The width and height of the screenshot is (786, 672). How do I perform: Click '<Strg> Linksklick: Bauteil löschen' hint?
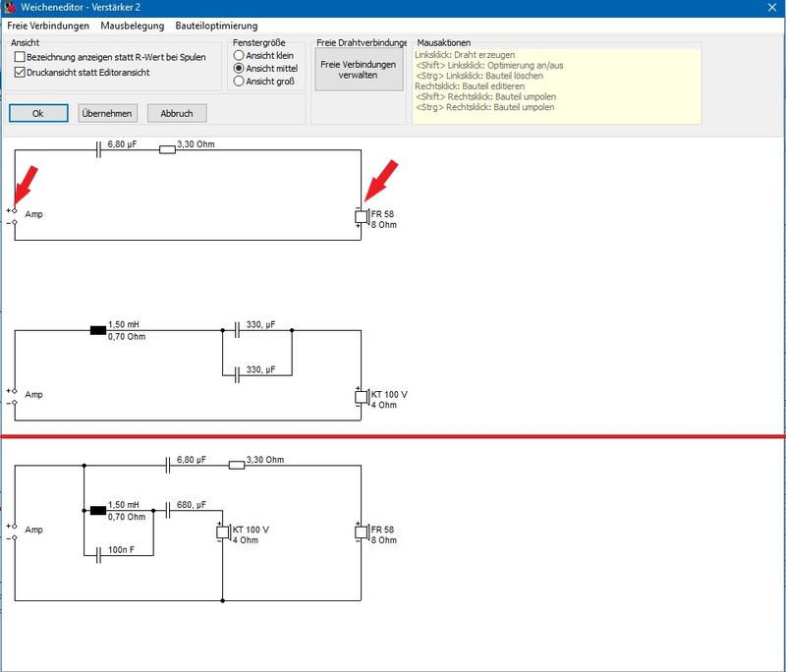[x=479, y=76]
